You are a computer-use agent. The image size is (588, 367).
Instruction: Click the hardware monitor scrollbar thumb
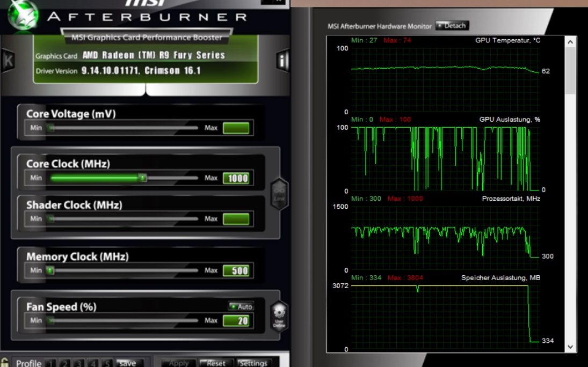pyautogui.click(x=570, y=70)
